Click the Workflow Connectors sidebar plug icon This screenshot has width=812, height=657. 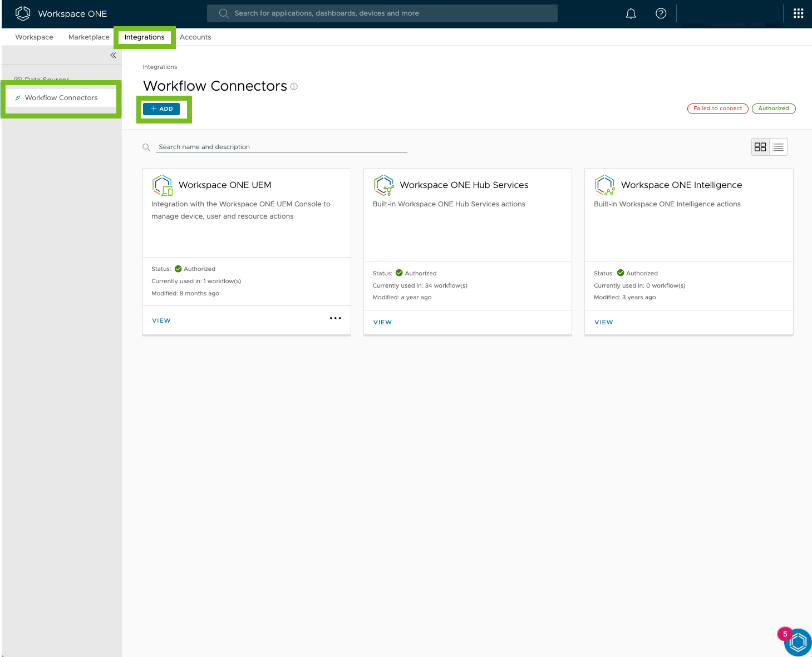[x=18, y=98]
